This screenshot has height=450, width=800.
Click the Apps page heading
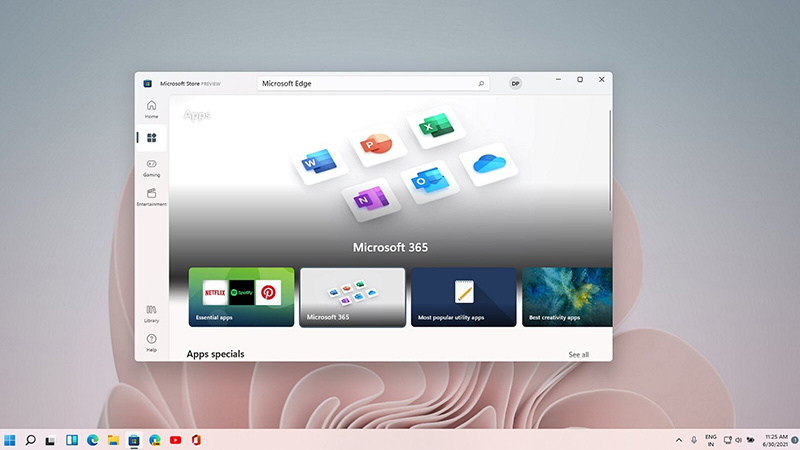197,115
